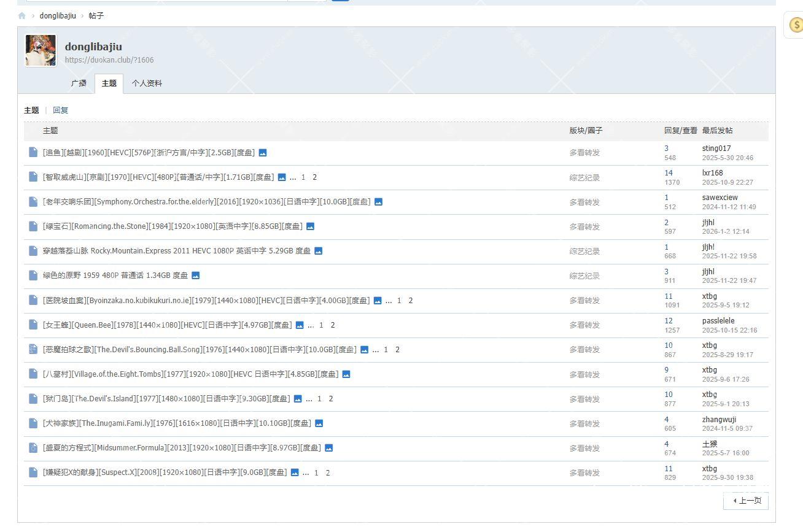
Task: Click the thread icon beside 盛夏的方程式
Action: pyautogui.click(x=33, y=447)
